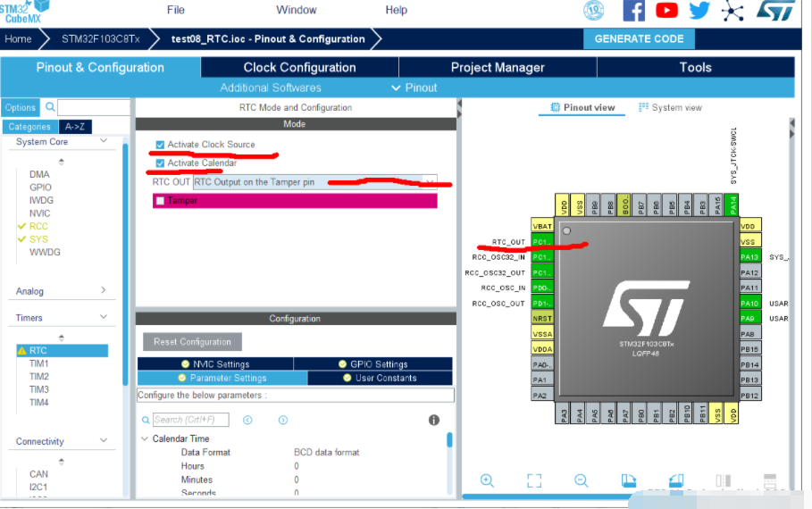Viewport: 812px width, 509px height.
Task: Click the Options button
Action: pos(21,108)
